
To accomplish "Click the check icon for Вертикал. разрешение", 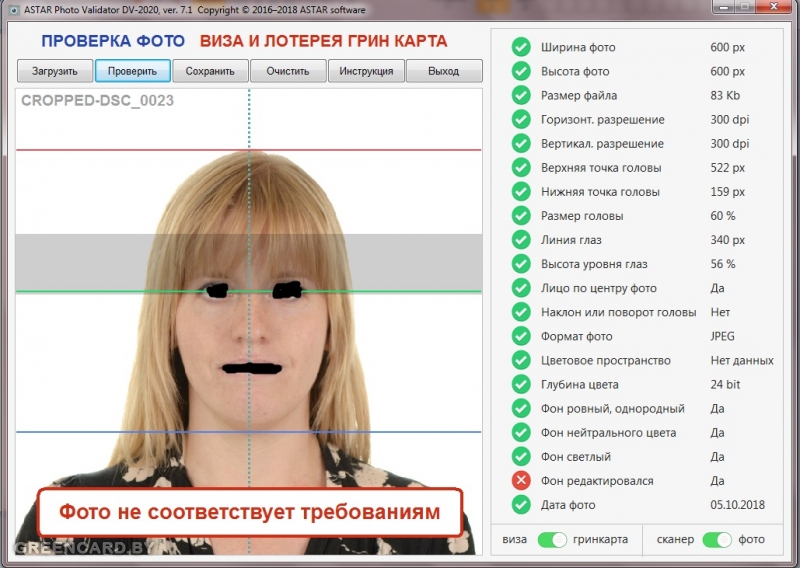I will coord(521,143).
